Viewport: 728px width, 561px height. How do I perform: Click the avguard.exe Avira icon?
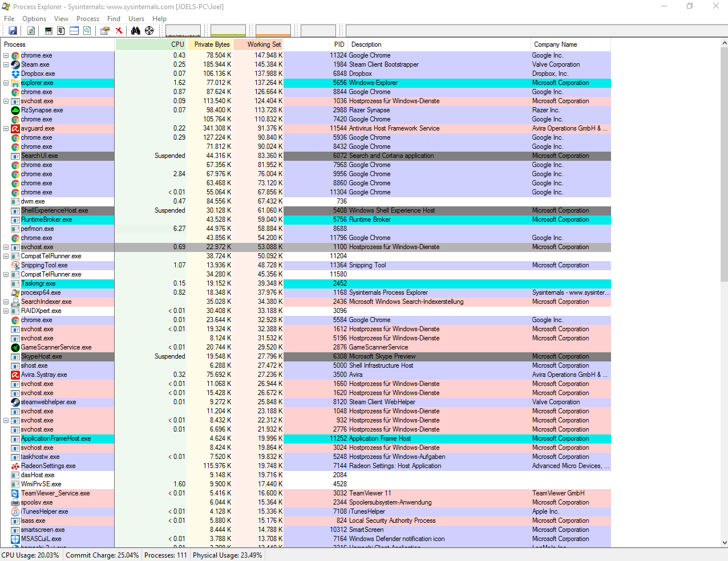click(15, 128)
